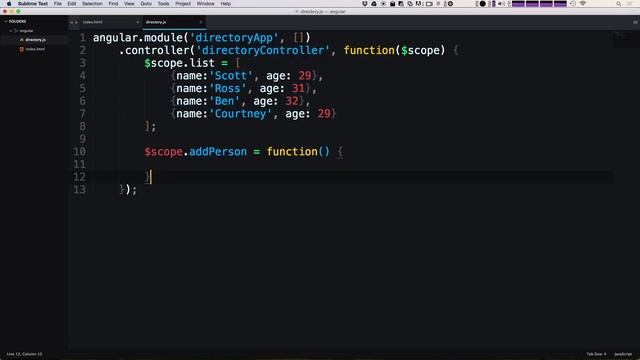640x360 pixels.
Task: Open directory.js in the sidebar
Action: coord(35,40)
